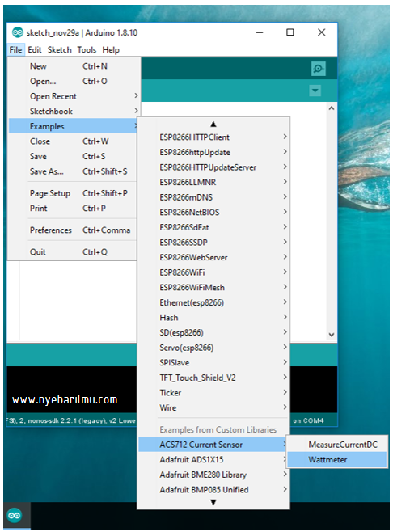The width and height of the screenshot is (393, 532).
Task: Expand TFT_Touch_Shield_V2 examples
Action: (213, 378)
